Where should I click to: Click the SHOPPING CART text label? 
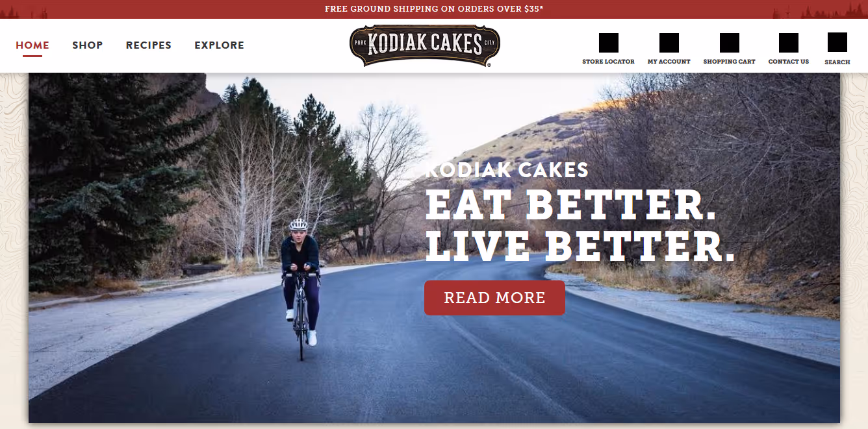pyautogui.click(x=729, y=62)
